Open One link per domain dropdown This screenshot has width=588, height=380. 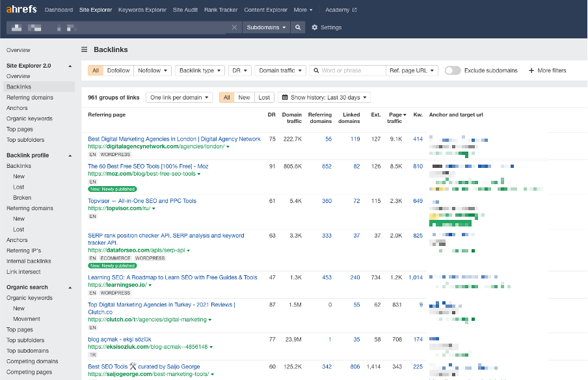[180, 98]
